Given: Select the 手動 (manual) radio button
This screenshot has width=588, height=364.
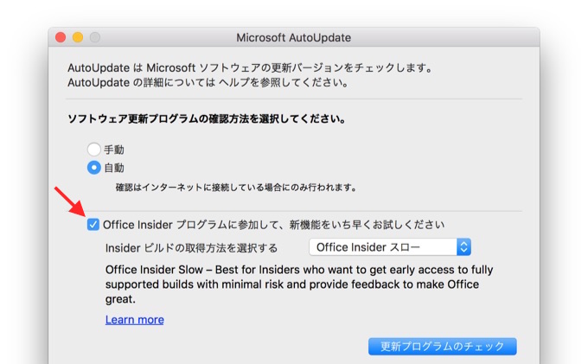Looking at the screenshot, I should pos(93,149).
